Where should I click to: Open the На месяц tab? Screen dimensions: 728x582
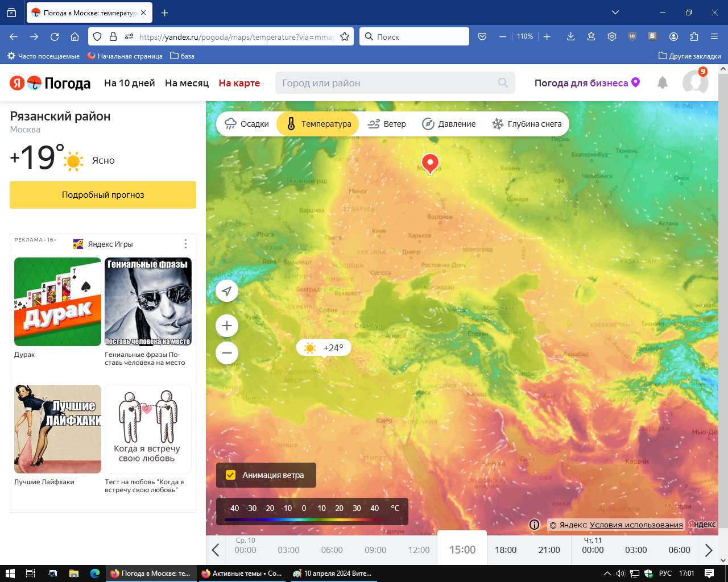coord(187,83)
